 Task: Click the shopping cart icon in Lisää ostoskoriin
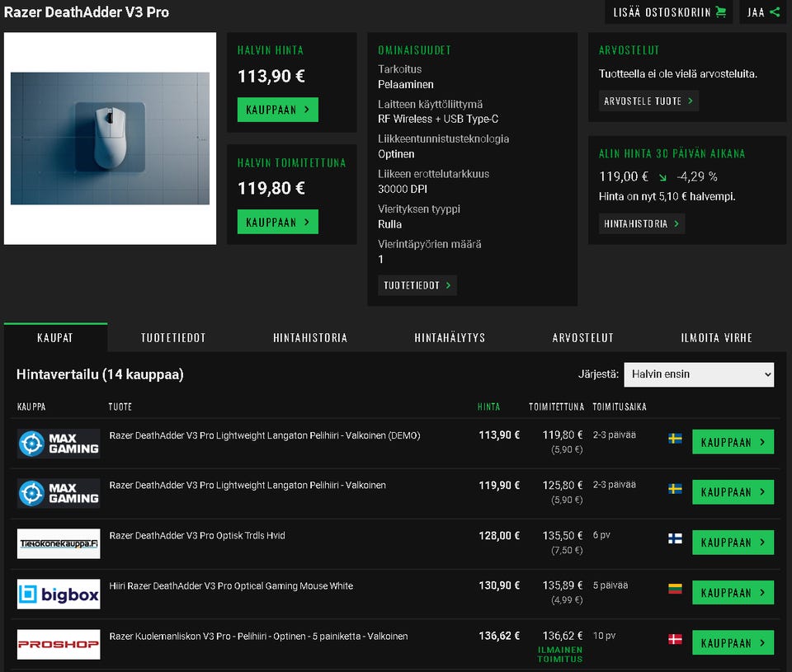coord(721,12)
